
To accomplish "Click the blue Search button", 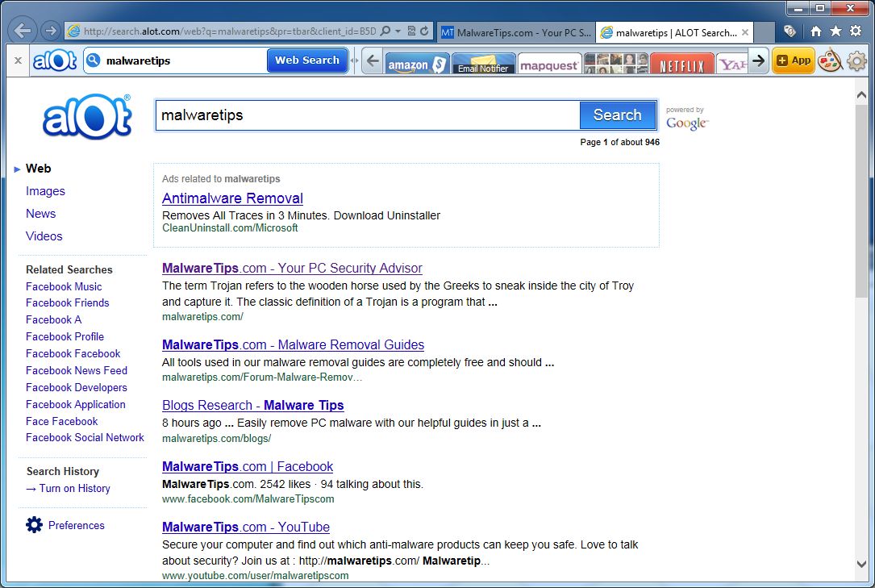I will coord(617,115).
